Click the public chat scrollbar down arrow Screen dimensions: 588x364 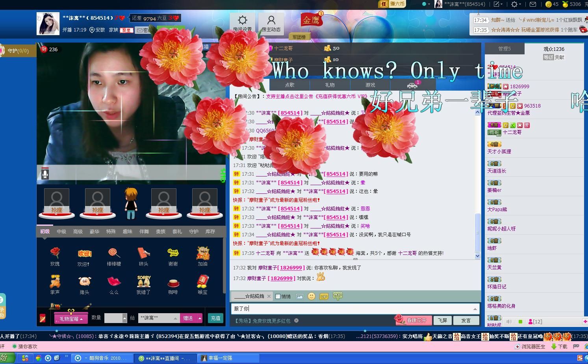pos(478,256)
